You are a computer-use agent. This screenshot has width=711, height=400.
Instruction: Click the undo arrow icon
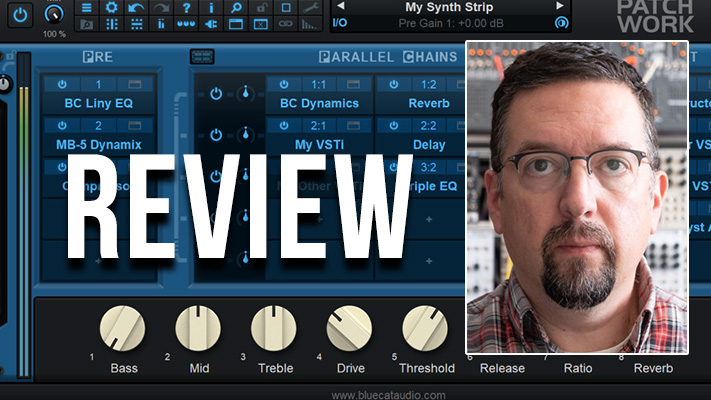[x=136, y=7]
